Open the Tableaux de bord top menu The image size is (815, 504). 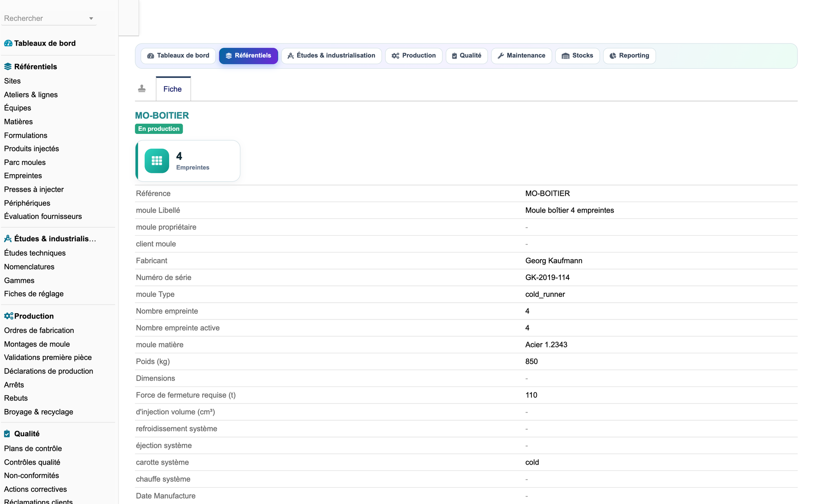[178, 56]
